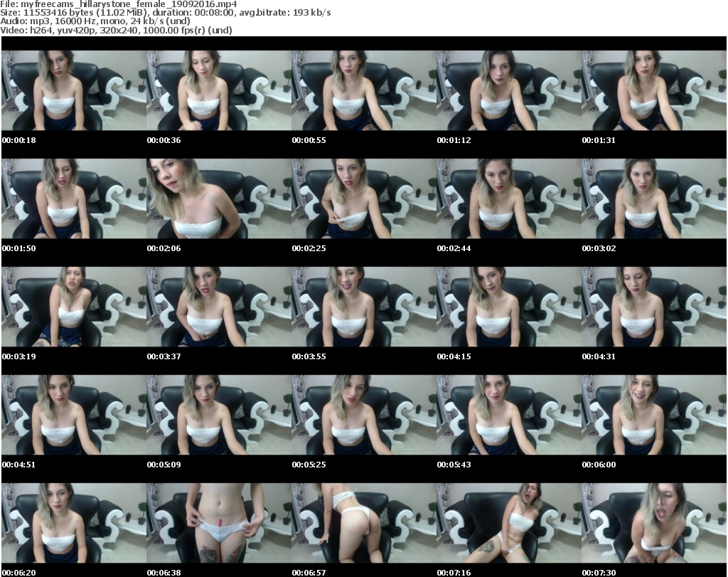
Task: Open the frame at 00:06:00
Action: pyautogui.click(x=654, y=415)
